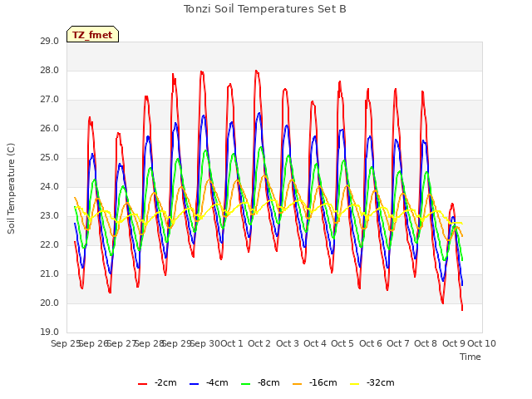Click the Oct 7 x-axis date label
The height and width of the screenshot is (399, 532).
pyautogui.click(x=398, y=343)
